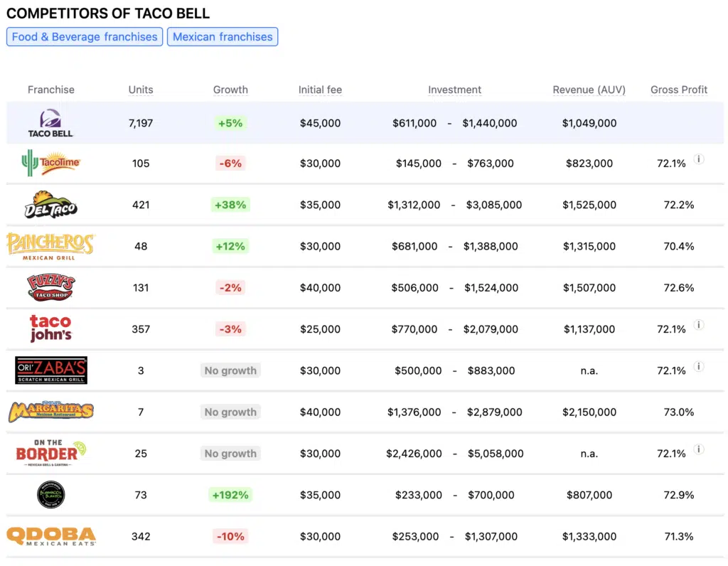728x566 pixels.
Task: Click the Pancheros Mexican Grill logo
Action: 50,246
